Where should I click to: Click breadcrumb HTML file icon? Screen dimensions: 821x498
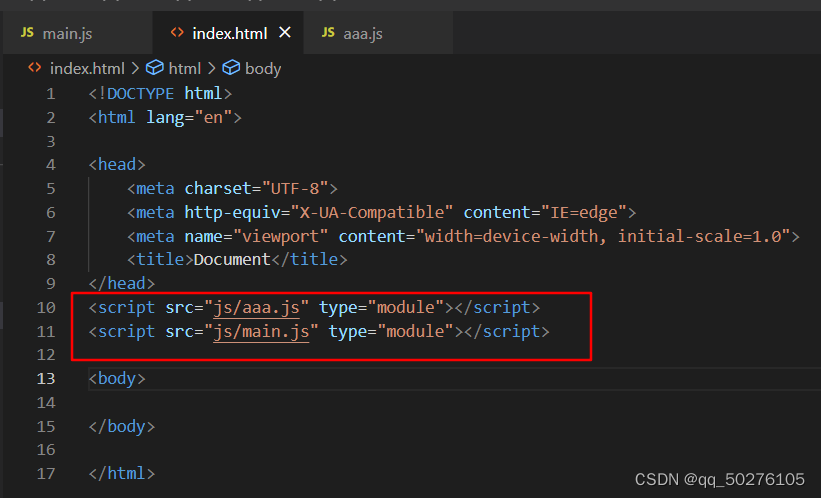[x=35, y=68]
